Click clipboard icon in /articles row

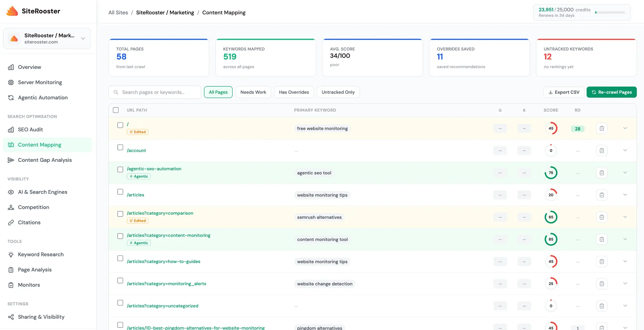[602, 195]
